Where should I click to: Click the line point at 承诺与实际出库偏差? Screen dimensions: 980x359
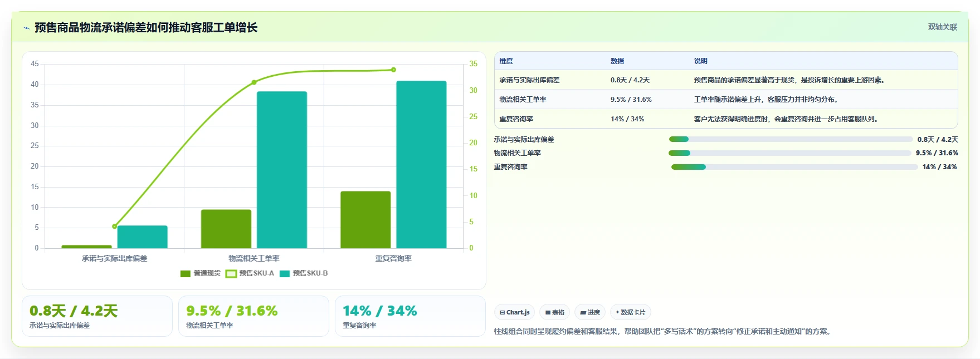114,227
